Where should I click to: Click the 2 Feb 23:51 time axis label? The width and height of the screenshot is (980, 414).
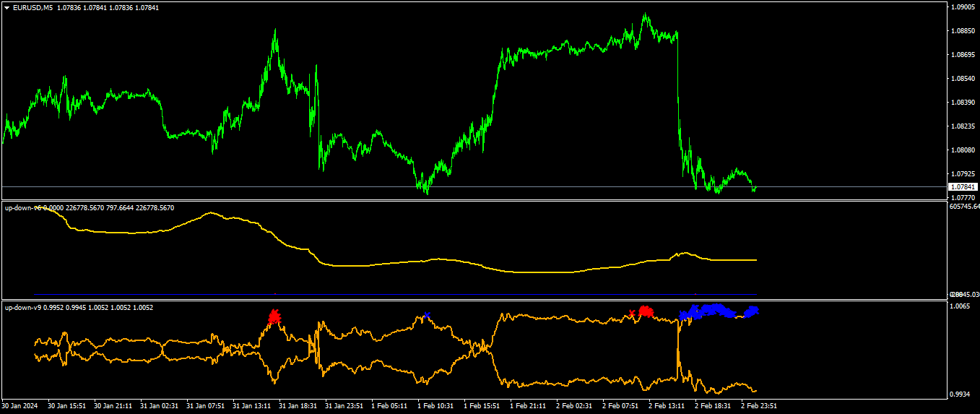(x=759, y=406)
